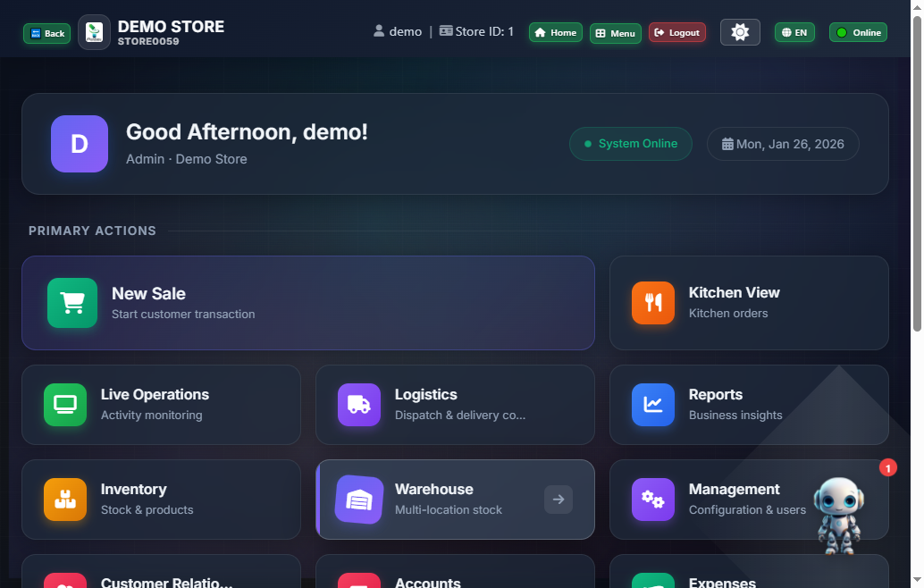Click the store logo icon
The width and height of the screenshot is (924, 588).
coord(95,32)
